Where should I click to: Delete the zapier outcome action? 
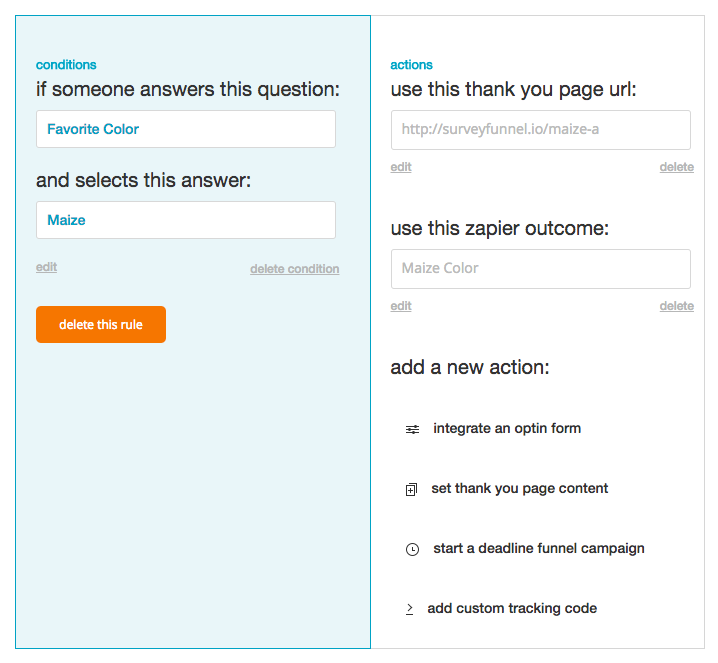coord(676,306)
